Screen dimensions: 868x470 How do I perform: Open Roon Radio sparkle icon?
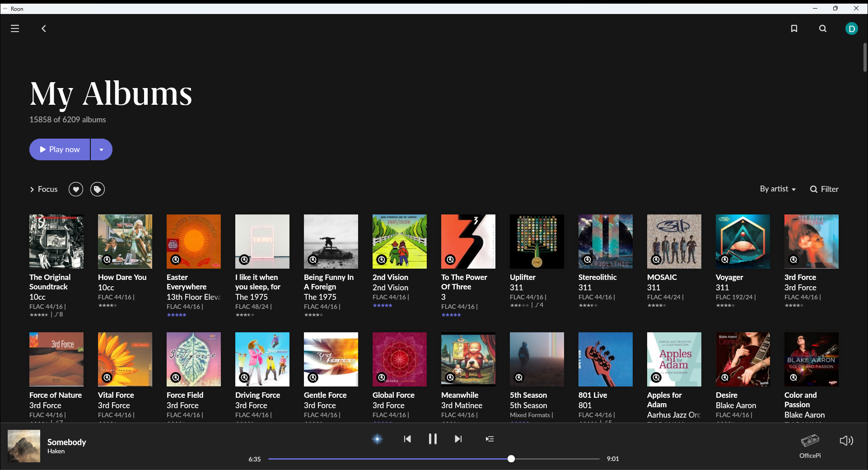pyautogui.click(x=378, y=439)
